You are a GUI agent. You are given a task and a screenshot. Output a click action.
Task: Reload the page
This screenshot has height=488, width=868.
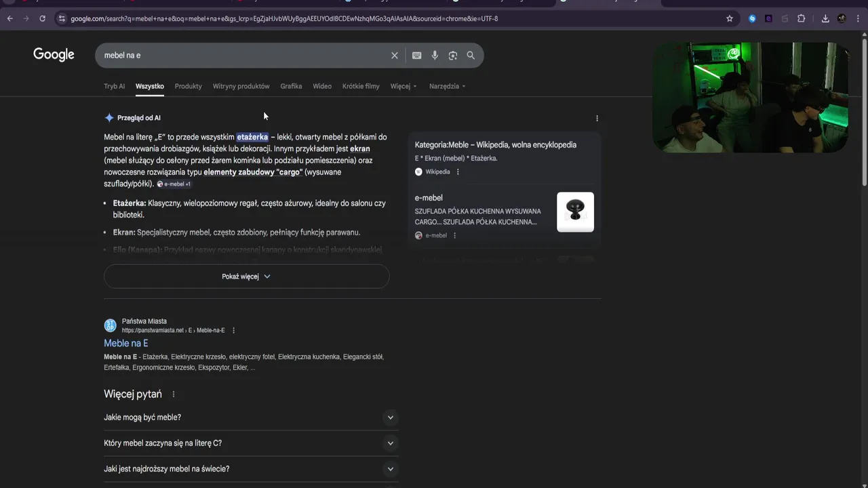[x=42, y=18]
